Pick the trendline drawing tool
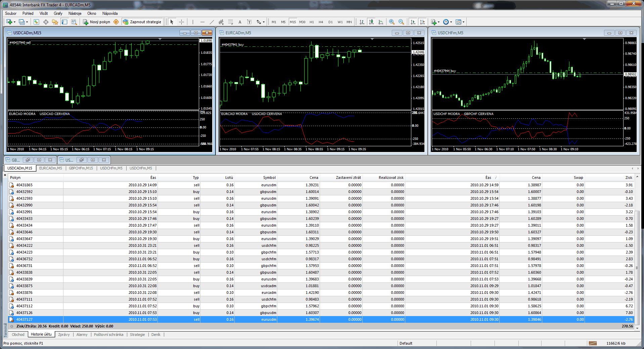This screenshot has width=644, height=349. (212, 22)
